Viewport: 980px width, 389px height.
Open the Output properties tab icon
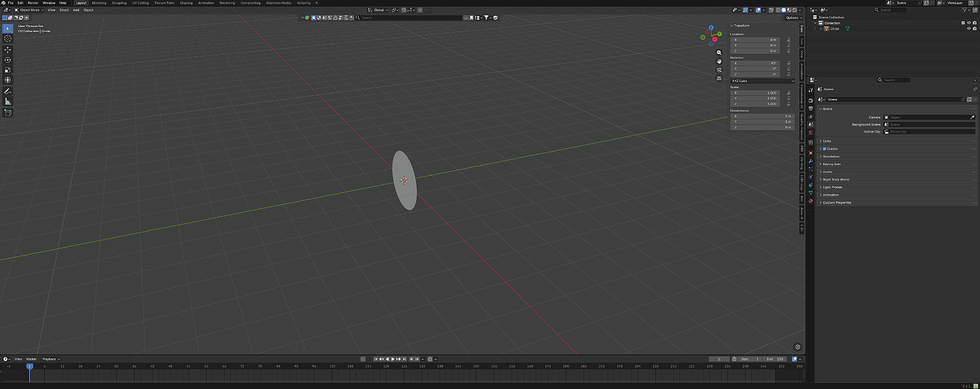coord(811,109)
